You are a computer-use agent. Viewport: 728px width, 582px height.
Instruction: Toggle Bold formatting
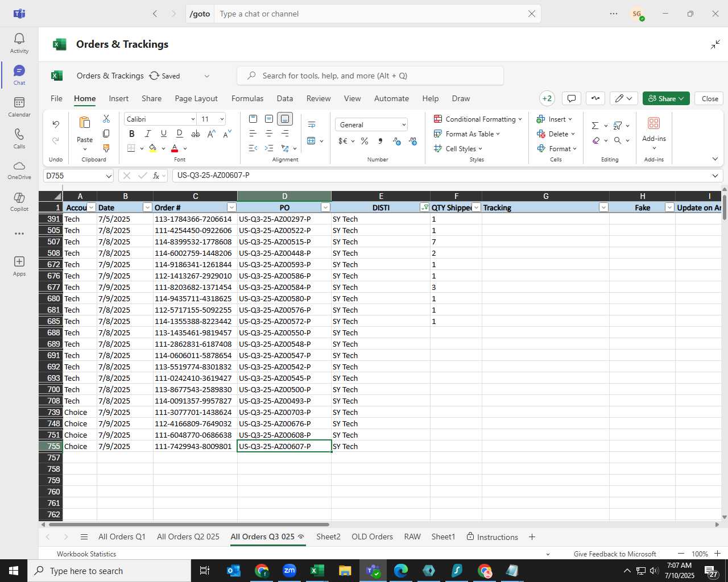132,134
